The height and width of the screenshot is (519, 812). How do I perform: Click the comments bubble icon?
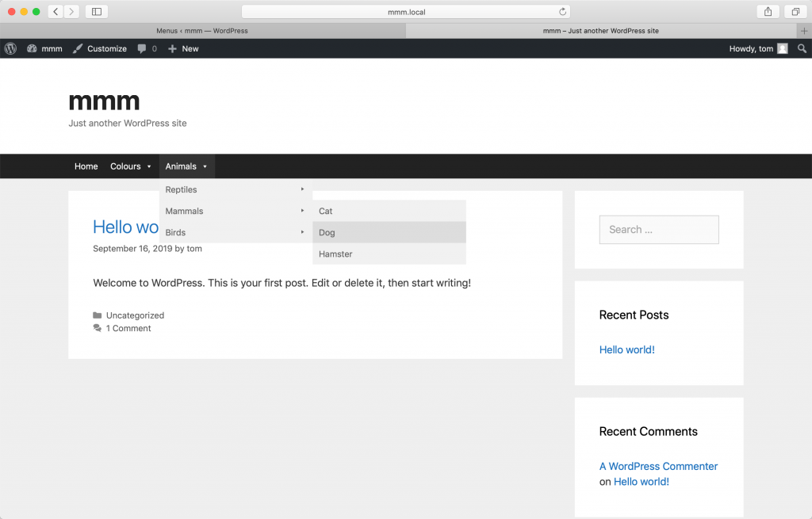click(x=142, y=48)
